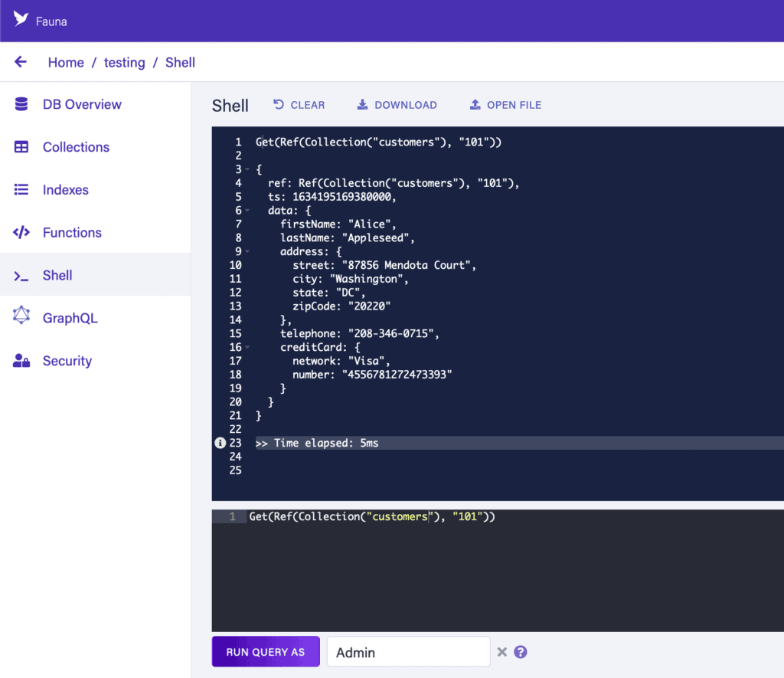The height and width of the screenshot is (678, 784).
Task: Open the Shell sidebar menu item
Action: [57, 275]
